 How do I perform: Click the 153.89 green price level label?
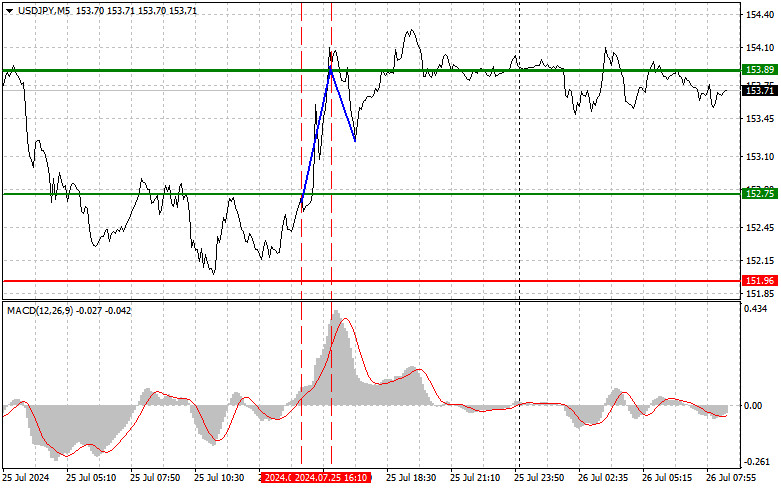[x=759, y=70]
